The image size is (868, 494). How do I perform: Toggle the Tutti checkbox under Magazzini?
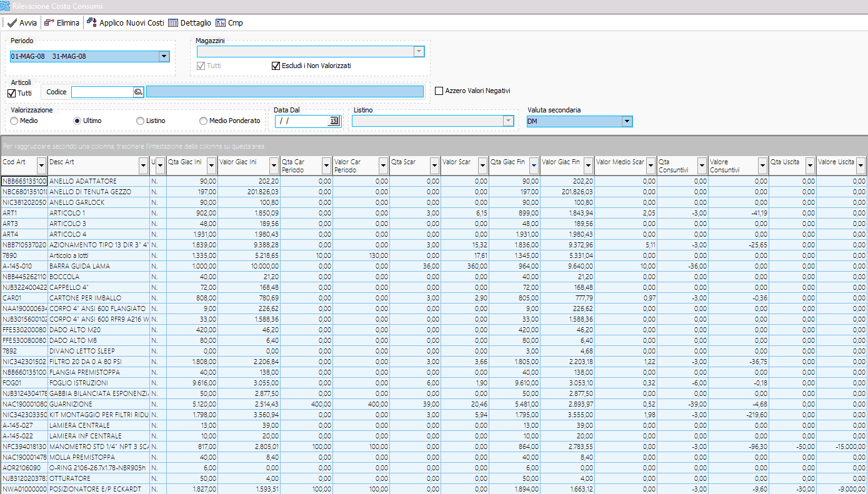coord(201,66)
